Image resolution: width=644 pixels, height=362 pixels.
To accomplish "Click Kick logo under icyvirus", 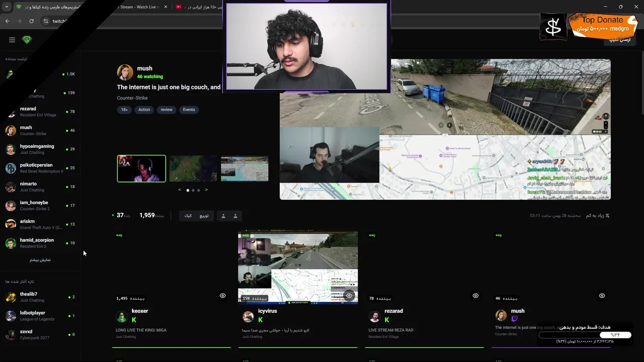I will 261,320.
